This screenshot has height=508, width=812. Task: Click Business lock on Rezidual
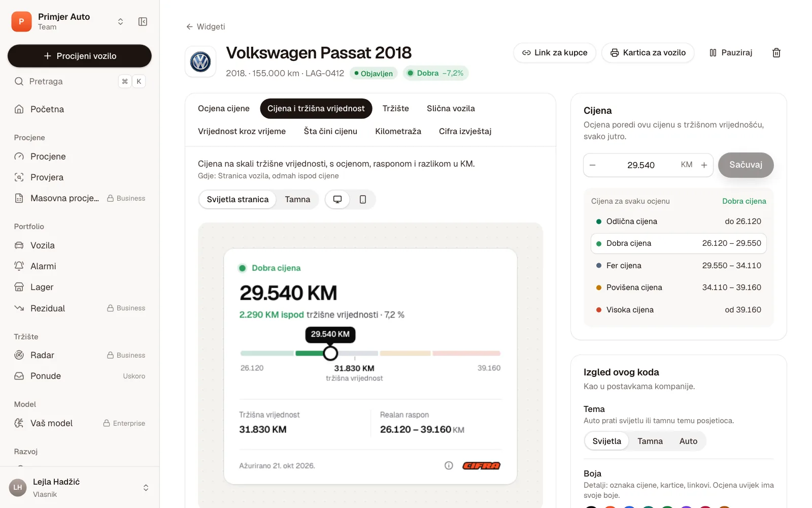[x=126, y=308]
